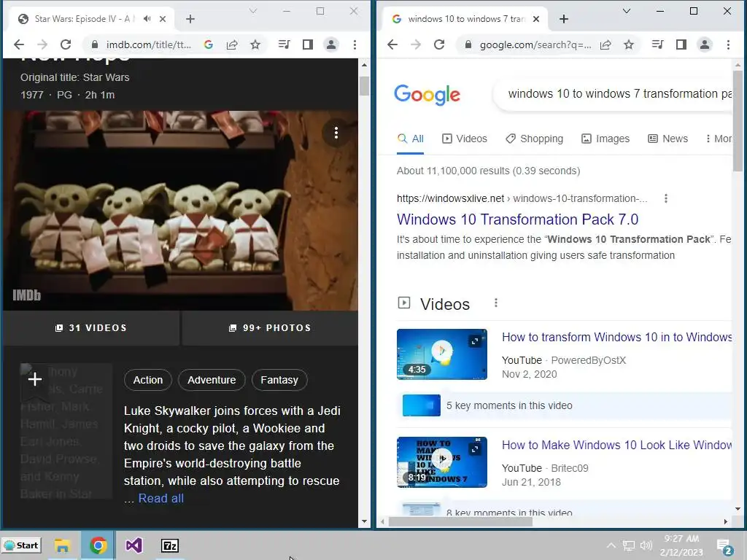The height and width of the screenshot is (560, 747).
Task: Select the Adventure genre chip
Action: click(212, 380)
